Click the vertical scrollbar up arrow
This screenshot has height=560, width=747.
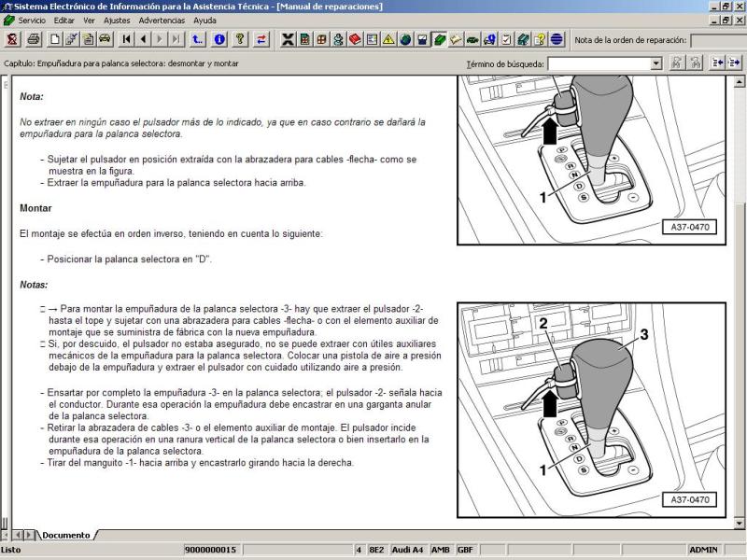[x=740, y=82]
